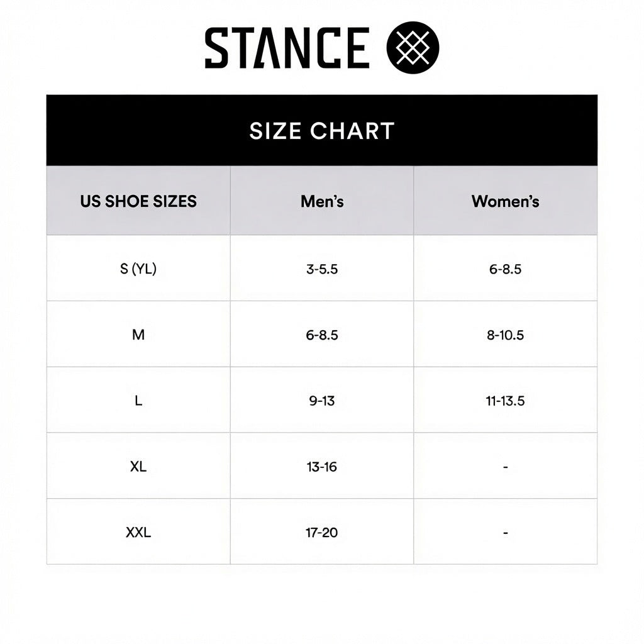This screenshot has height=644, width=644.
Task: Click the XXL size row label
Action: [x=138, y=532]
